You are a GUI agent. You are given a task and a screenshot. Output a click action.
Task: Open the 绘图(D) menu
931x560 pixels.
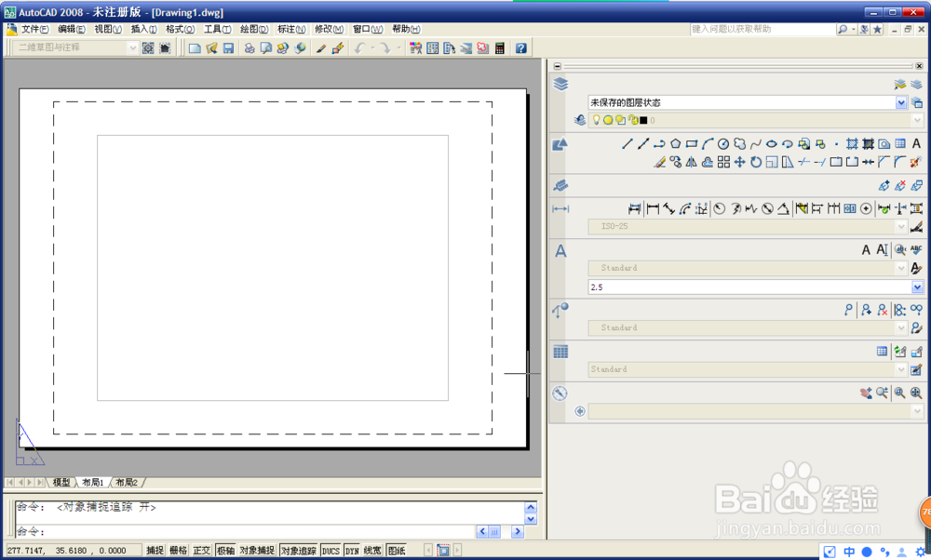pyautogui.click(x=254, y=29)
